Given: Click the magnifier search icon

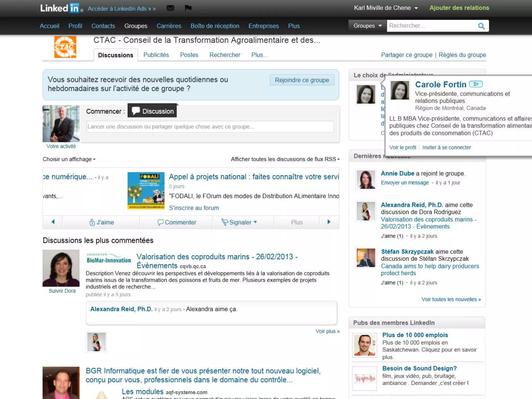Looking at the screenshot, I should (481, 26).
